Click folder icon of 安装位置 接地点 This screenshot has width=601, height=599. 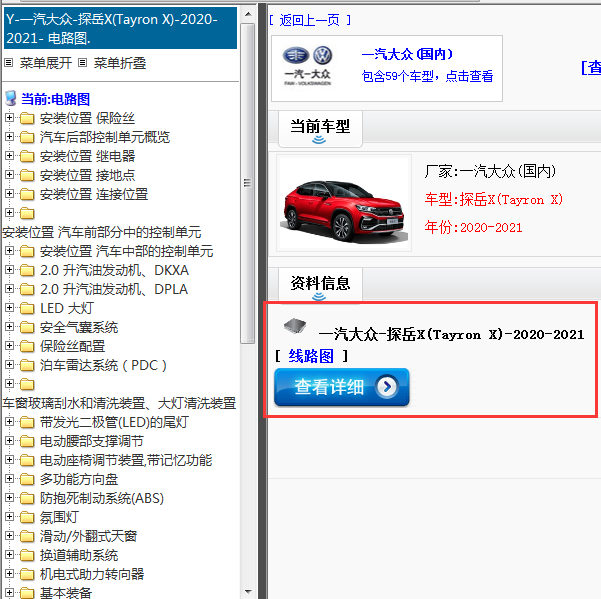click(x=27, y=175)
